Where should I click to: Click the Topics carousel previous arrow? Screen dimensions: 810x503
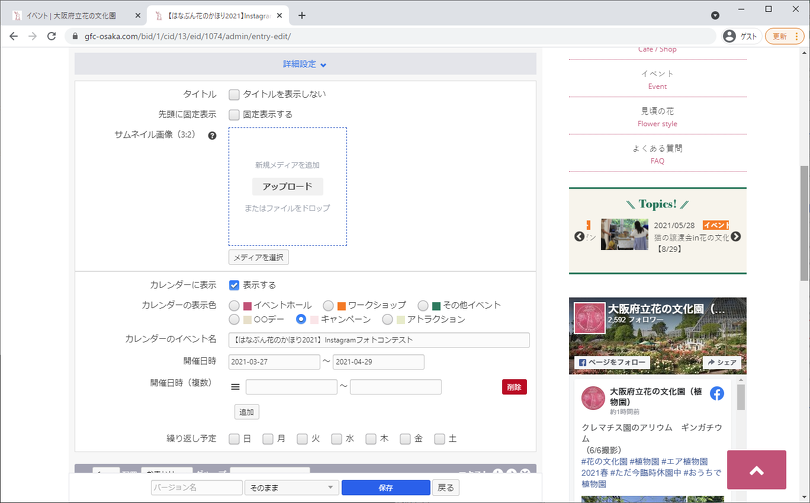click(579, 237)
